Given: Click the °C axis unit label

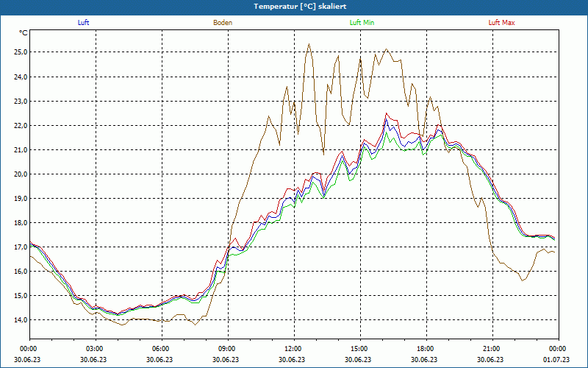Looking at the screenshot, I should click(24, 33).
